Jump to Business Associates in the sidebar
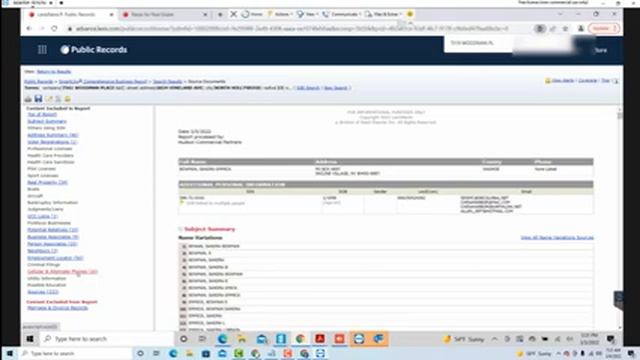The image size is (640, 360). [53, 237]
